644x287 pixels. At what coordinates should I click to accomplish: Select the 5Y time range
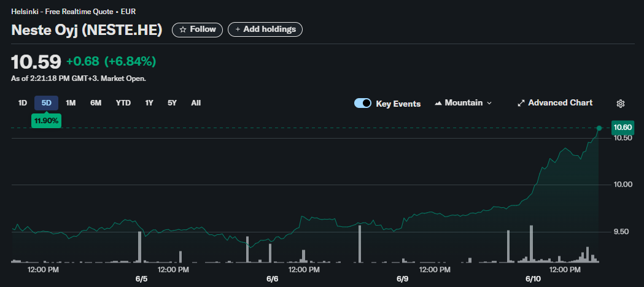click(x=172, y=103)
